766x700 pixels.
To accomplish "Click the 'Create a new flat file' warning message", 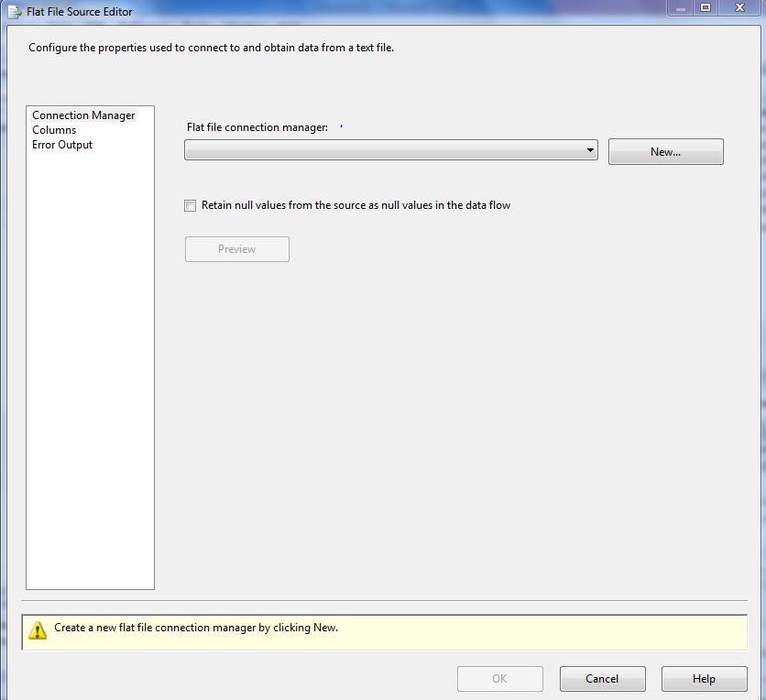I will click(196, 628).
